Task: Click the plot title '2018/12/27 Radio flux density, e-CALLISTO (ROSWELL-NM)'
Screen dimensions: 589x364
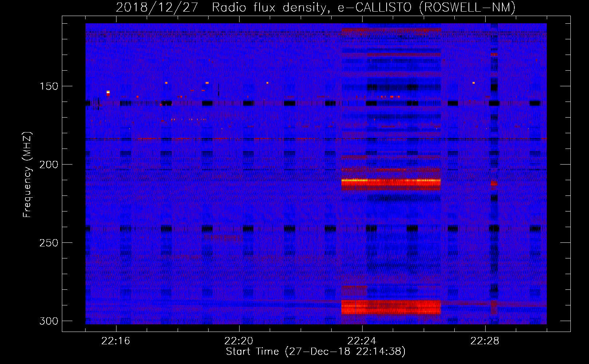Action: (316, 7)
